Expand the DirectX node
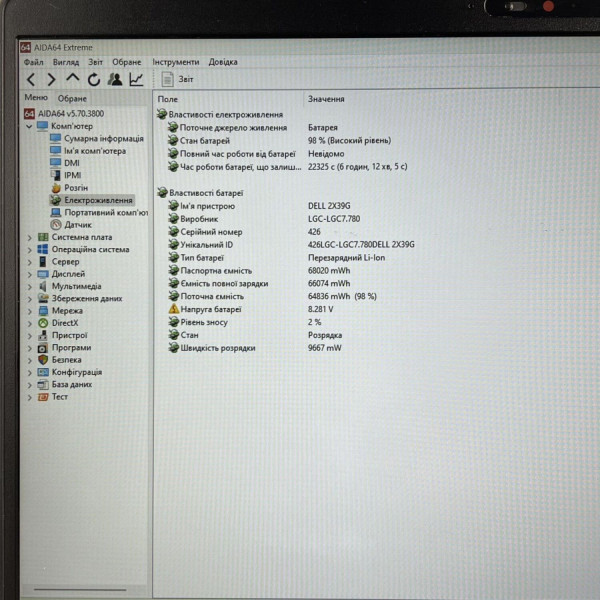This screenshot has width=600, height=600. 29,324
